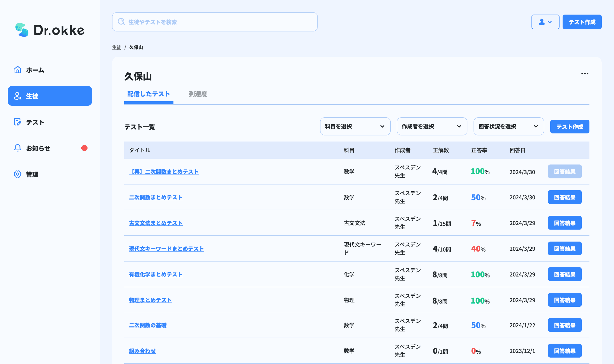Screen dimensions: 614x364
Task: Click the Dr.okke logo icon
Action: [x=22, y=30]
